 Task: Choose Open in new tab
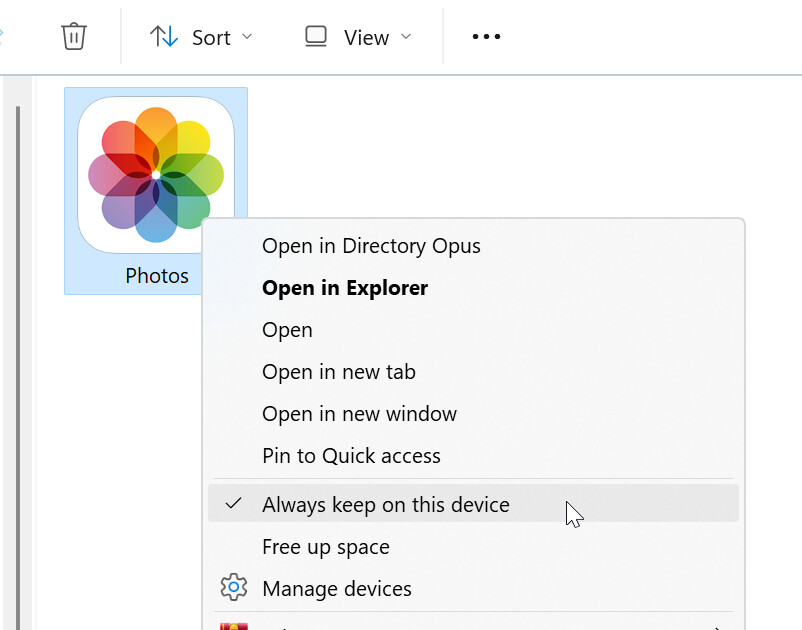click(339, 372)
